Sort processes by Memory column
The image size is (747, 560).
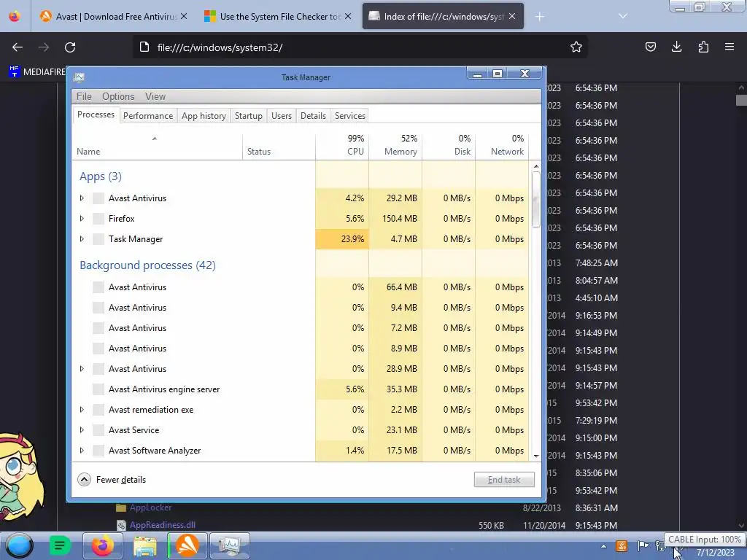[395, 147]
